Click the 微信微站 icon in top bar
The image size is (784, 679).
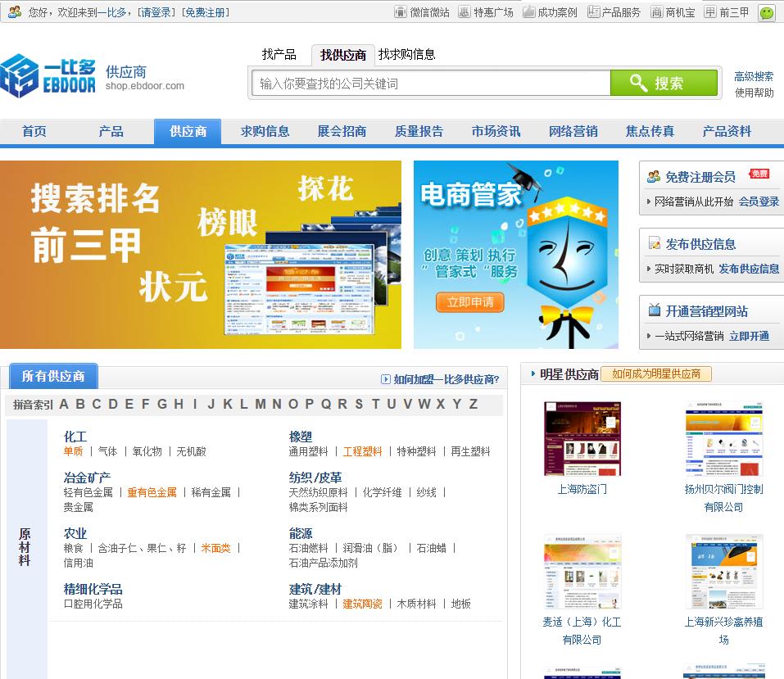coord(400,12)
